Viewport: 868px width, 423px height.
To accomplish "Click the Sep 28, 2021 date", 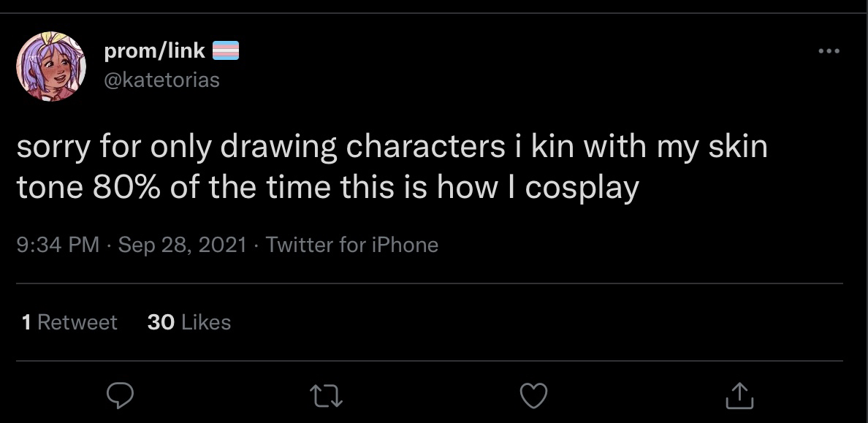I will (x=182, y=245).
